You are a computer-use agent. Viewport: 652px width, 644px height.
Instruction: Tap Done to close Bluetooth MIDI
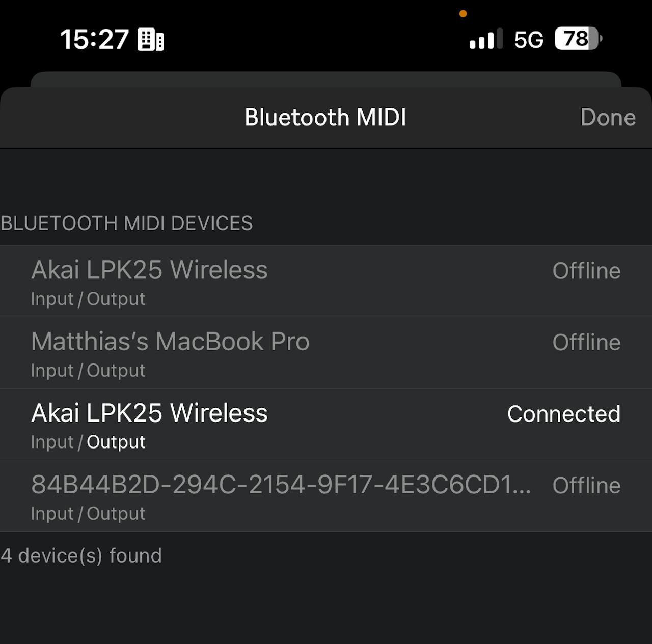(x=608, y=118)
